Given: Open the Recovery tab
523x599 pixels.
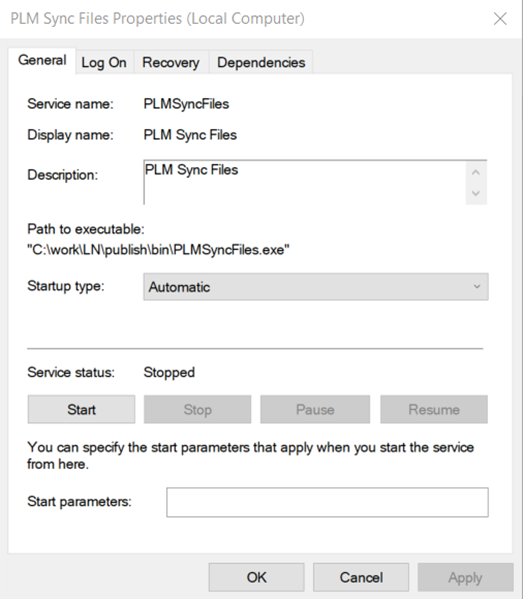Looking at the screenshot, I should tap(171, 62).
